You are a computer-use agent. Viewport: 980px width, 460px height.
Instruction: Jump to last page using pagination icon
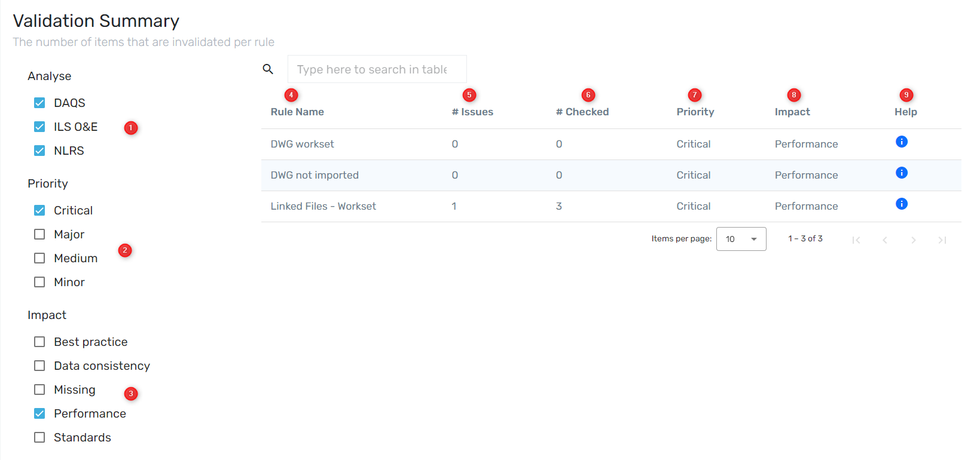[942, 240]
